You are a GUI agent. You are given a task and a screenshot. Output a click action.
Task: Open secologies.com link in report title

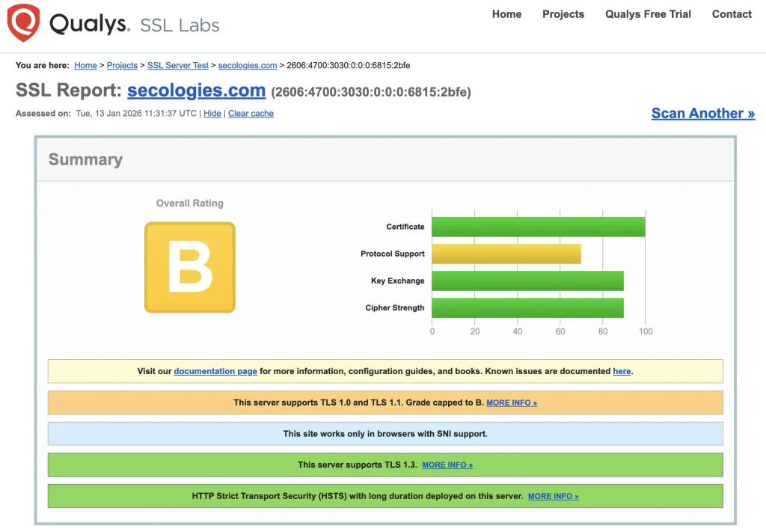[196, 91]
